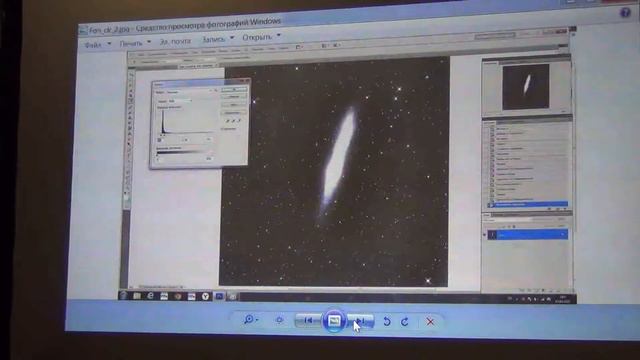
Task: Start the slide show
Action: click(x=334, y=321)
